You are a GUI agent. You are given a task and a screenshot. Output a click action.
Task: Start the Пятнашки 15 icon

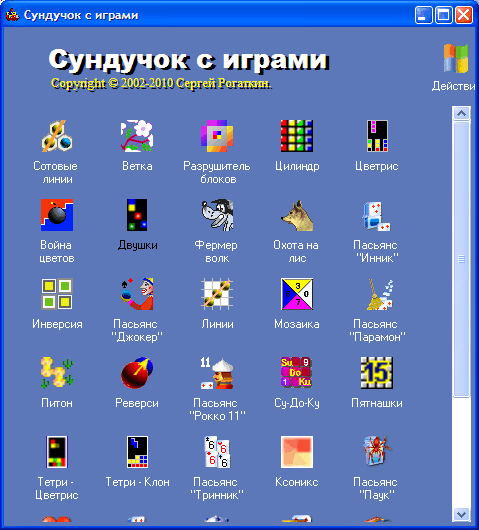click(377, 373)
